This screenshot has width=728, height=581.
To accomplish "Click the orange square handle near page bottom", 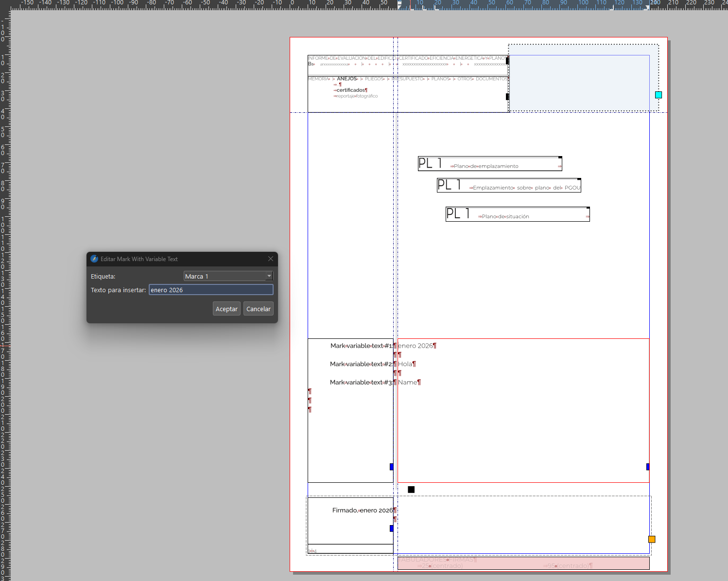I will 652,539.
